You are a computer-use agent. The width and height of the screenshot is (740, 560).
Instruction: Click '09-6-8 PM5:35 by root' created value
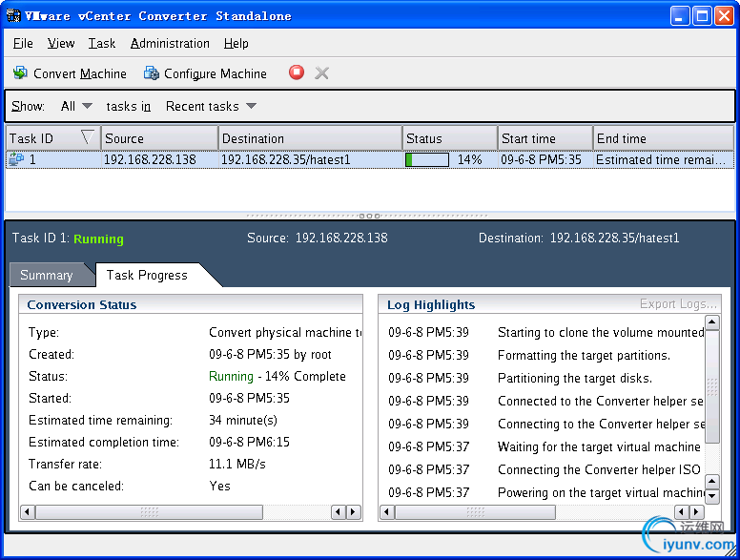point(270,355)
